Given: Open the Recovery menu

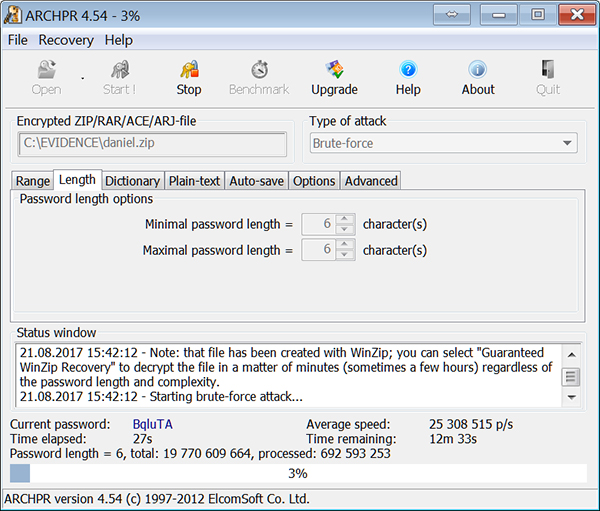Looking at the screenshot, I should [x=66, y=40].
